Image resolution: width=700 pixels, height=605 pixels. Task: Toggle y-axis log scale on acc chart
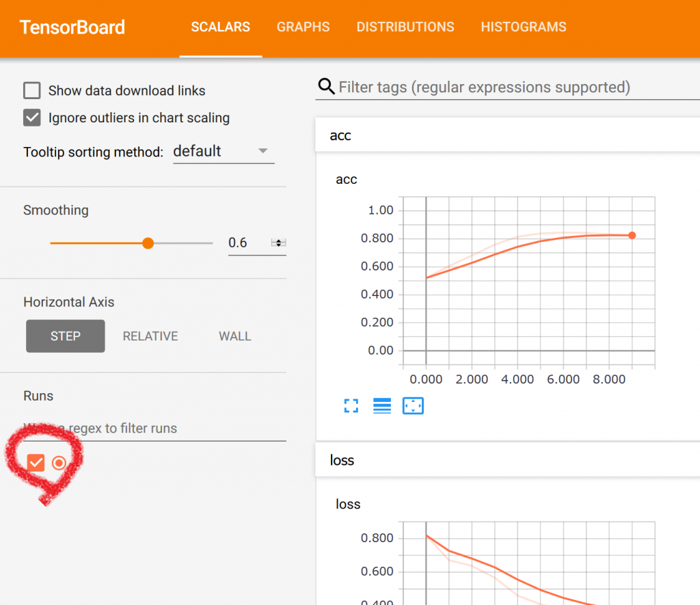click(381, 406)
